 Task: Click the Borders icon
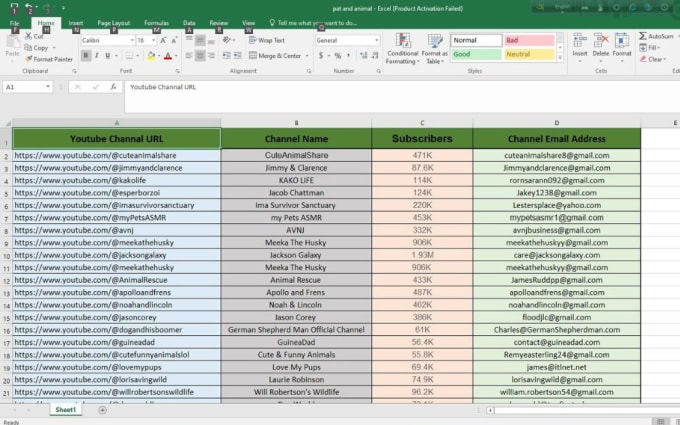pos(129,56)
